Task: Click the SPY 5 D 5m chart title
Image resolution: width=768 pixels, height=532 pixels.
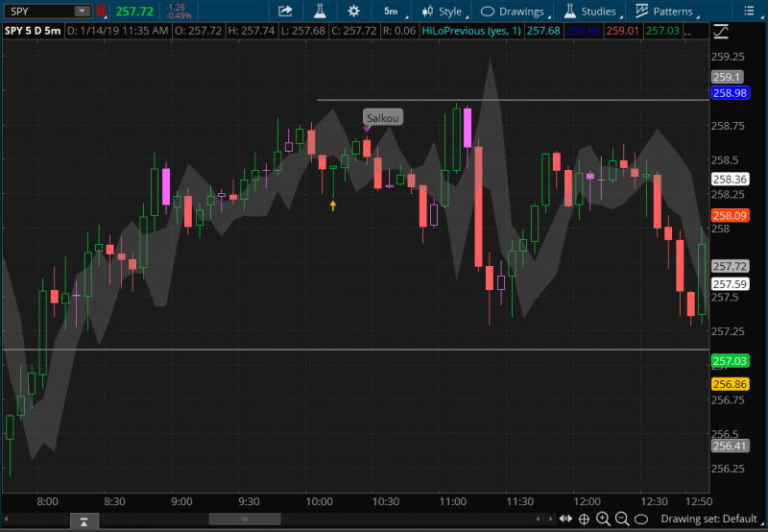Action: (33, 31)
